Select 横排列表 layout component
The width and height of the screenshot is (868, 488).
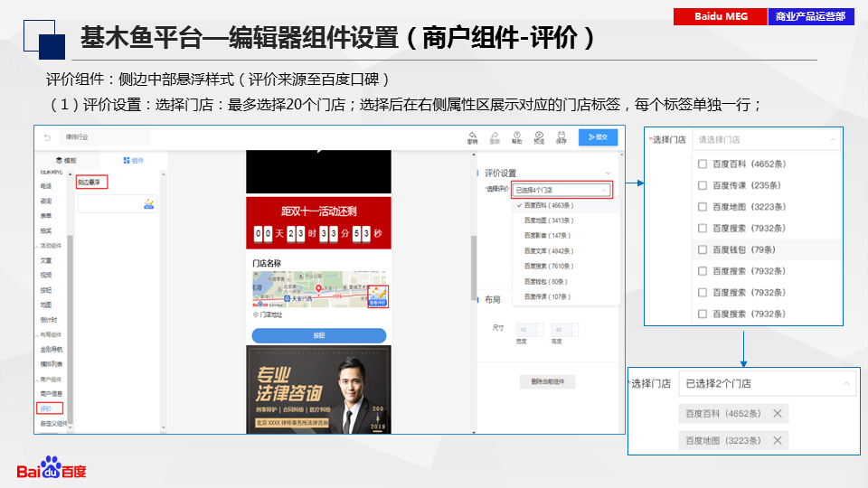click(52, 364)
